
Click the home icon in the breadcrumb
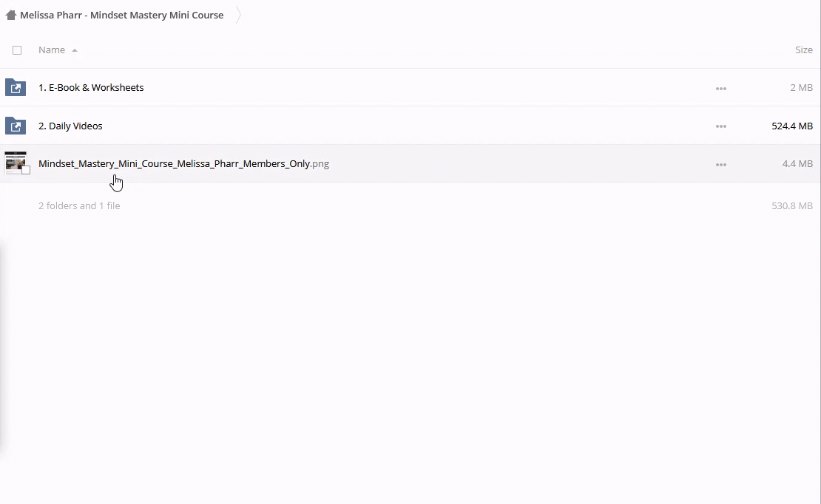click(x=10, y=15)
